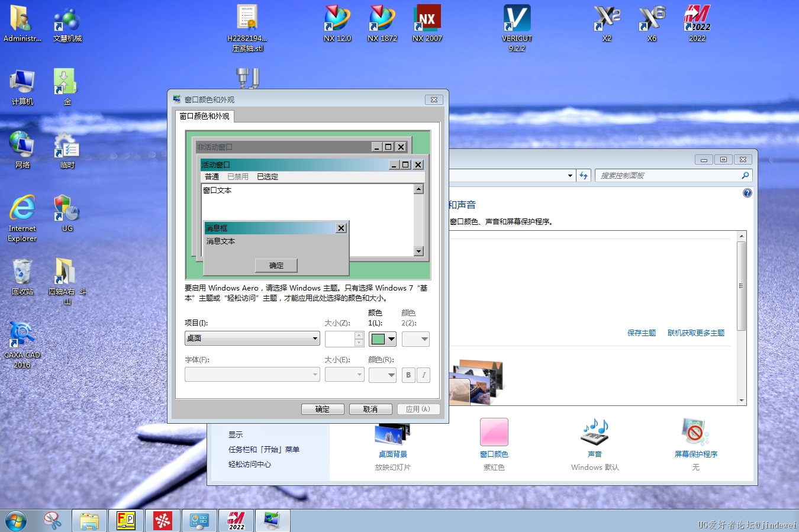Click the search magnifier in Control Panel
799x532 pixels.
coord(745,175)
